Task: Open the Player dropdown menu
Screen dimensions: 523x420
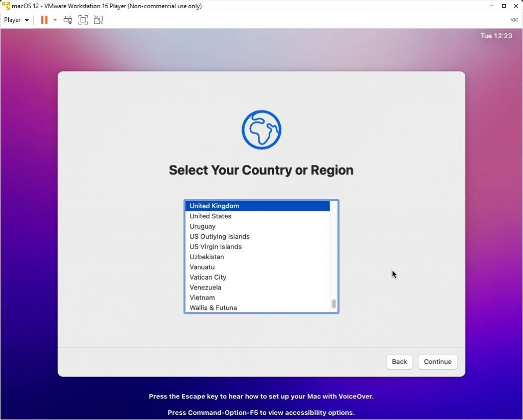Action: (x=16, y=20)
